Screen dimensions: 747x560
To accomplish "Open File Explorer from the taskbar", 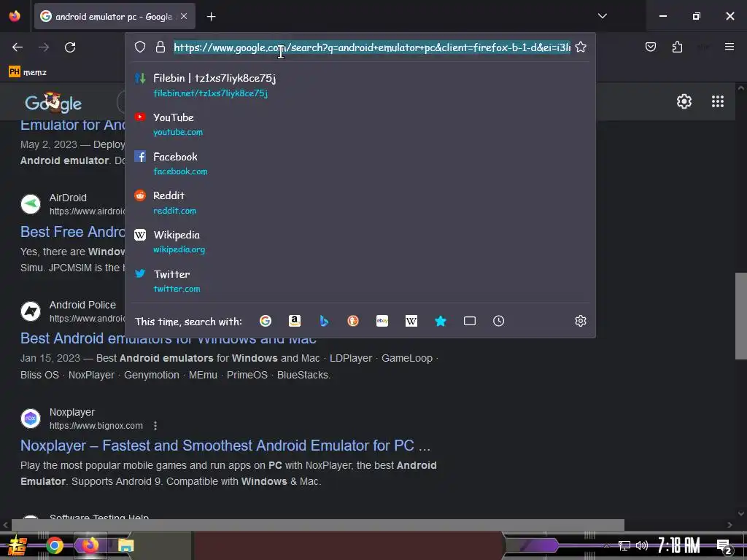I will click(125, 545).
